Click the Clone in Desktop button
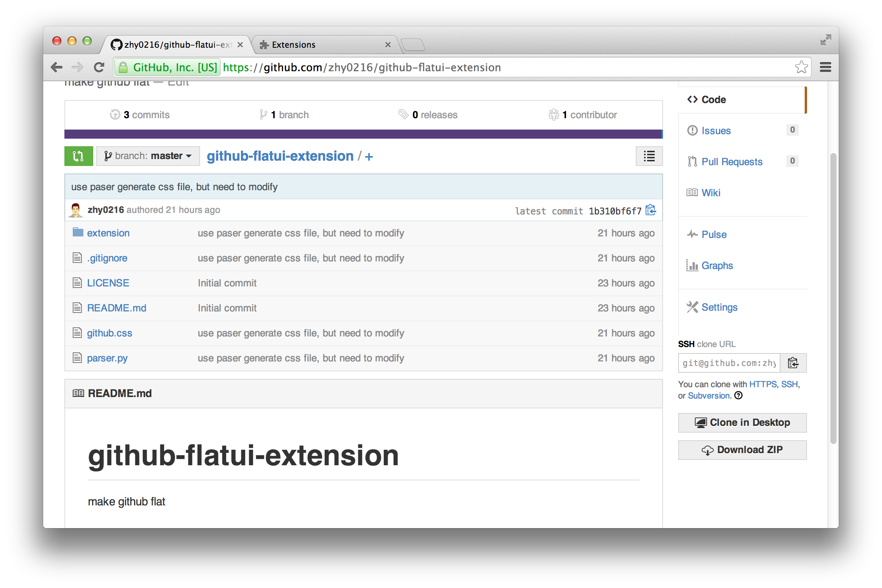This screenshot has width=882, height=588. click(742, 422)
